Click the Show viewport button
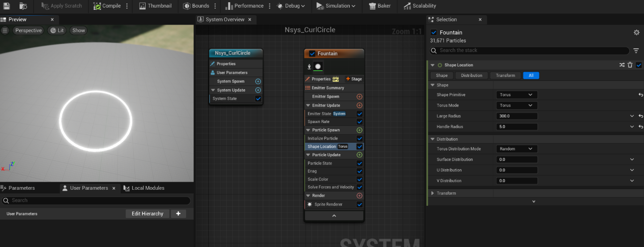The width and height of the screenshot is (644, 247). [x=79, y=30]
